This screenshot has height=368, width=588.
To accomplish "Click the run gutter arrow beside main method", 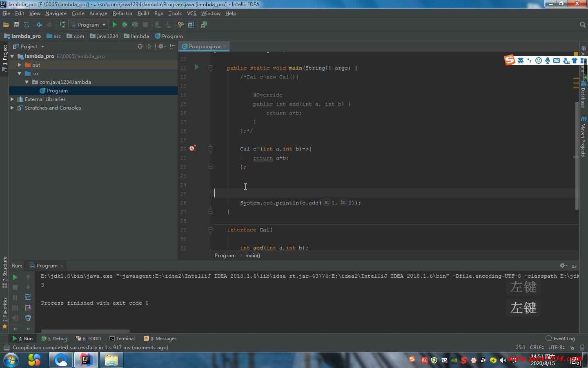I will (196, 67).
